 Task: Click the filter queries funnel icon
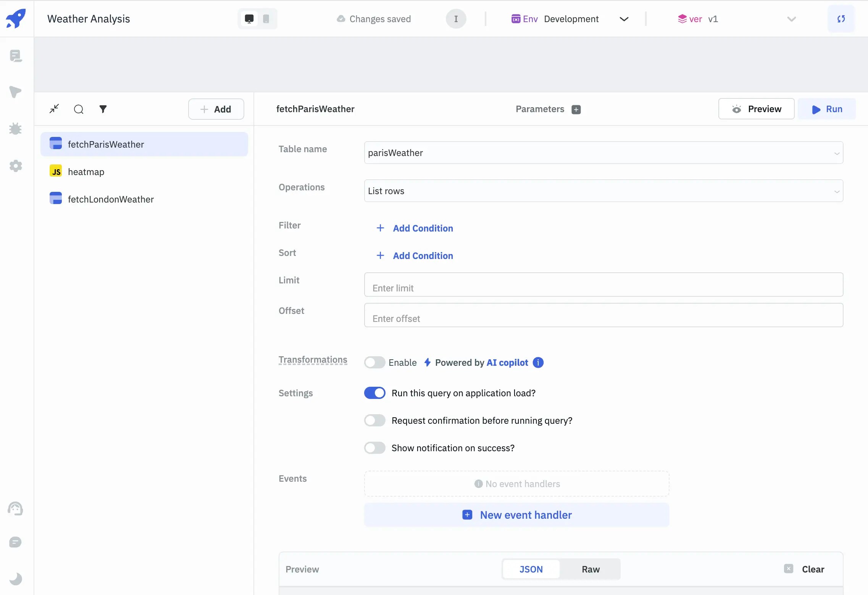coord(103,109)
